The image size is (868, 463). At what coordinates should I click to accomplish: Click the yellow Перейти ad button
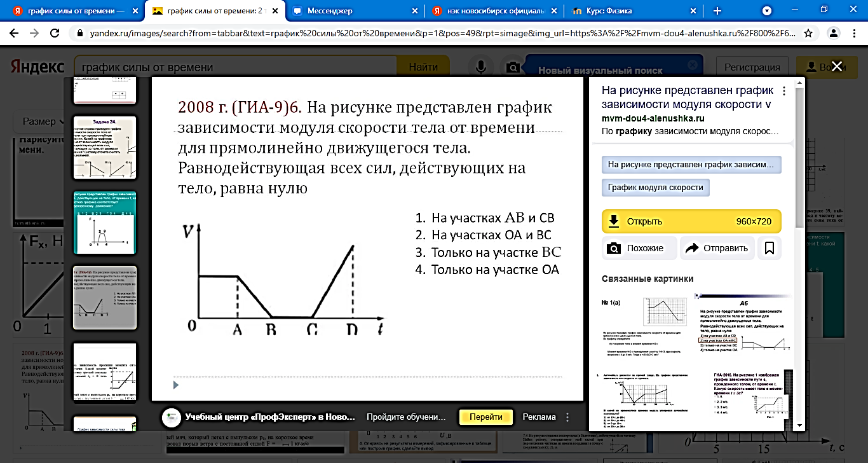point(485,417)
